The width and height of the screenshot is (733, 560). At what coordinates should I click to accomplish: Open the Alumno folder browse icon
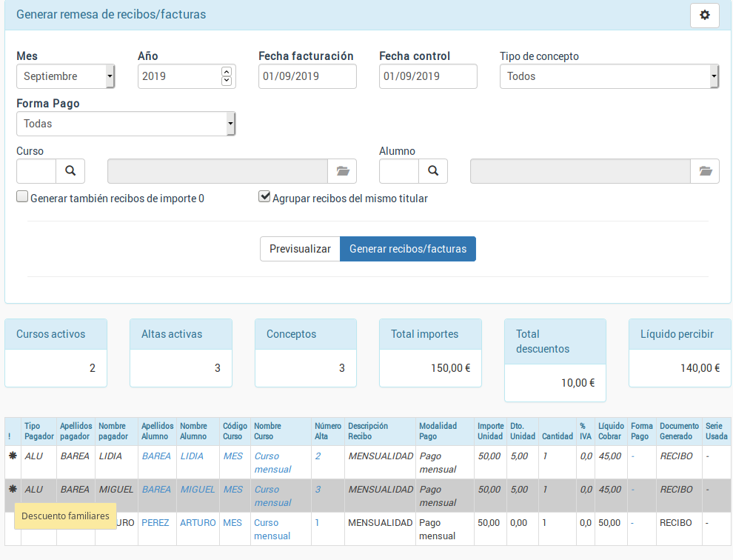[705, 171]
